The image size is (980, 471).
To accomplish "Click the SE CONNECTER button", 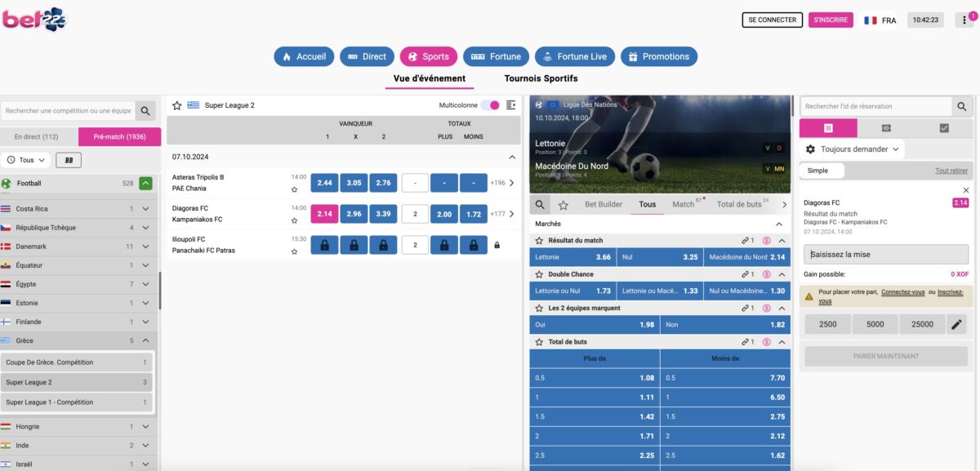I will pos(772,20).
